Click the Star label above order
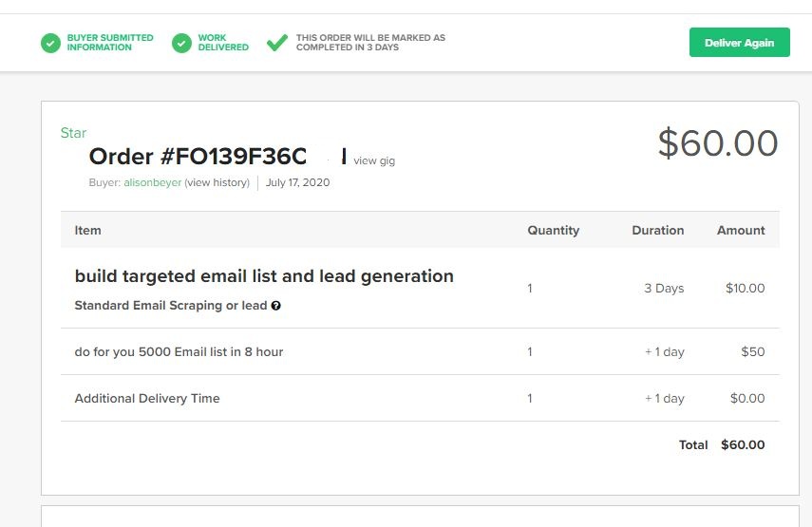 (73, 133)
